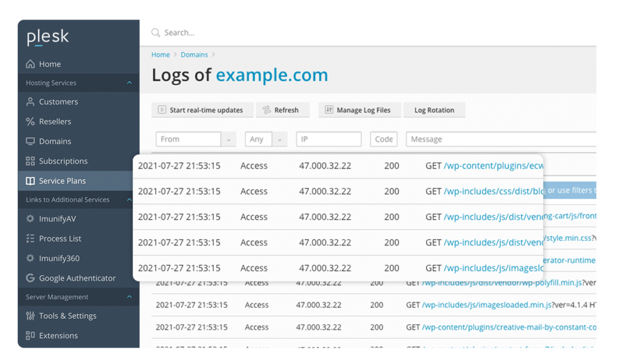Click the Home breadcrumb link
This screenshot has width=625, height=364.
161,54
